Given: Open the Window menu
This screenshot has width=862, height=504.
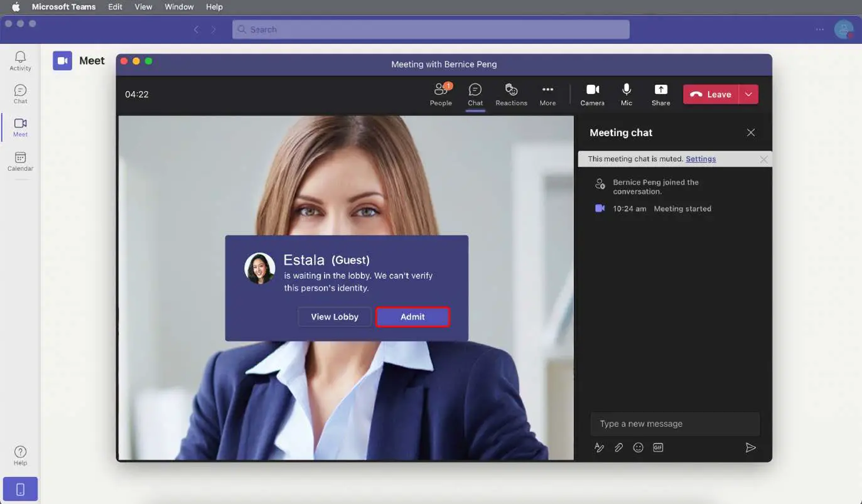Looking at the screenshot, I should [179, 7].
